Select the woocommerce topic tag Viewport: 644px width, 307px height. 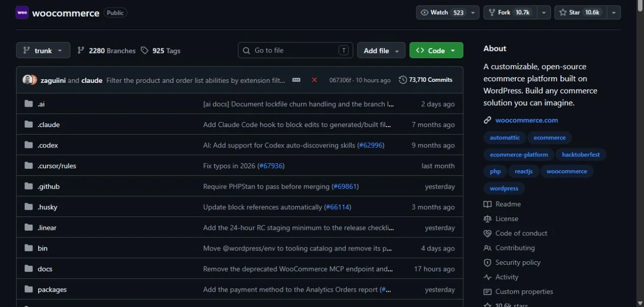coord(567,171)
